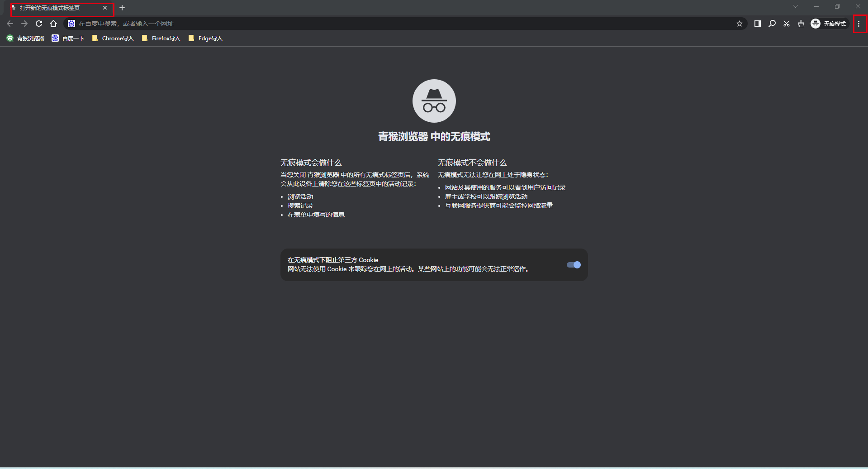This screenshot has width=868, height=469.
Task: Open the 青猴浏览器 bookmark
Action: 26,38
